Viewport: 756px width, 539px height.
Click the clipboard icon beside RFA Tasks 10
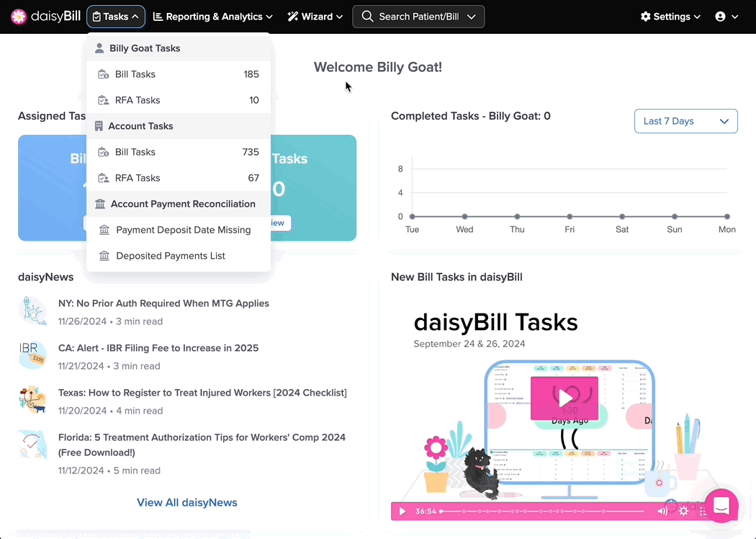tap(103, 100)
